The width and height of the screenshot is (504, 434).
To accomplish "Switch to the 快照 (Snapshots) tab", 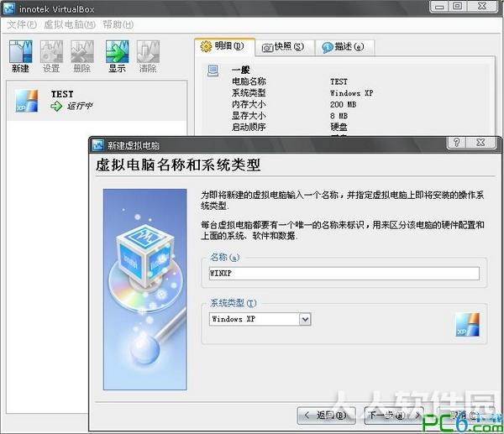I will 283,47.
